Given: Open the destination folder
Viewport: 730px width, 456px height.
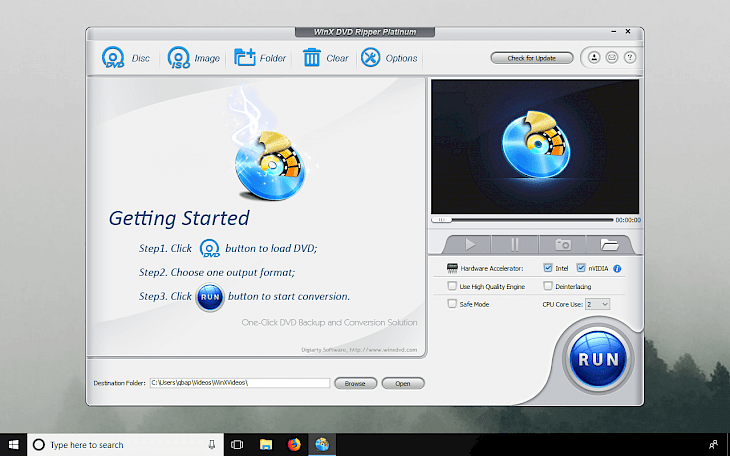Looking at the screenshot, I should coord(403,383).
